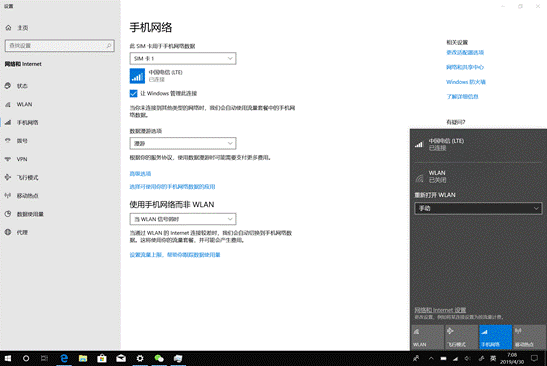Open Task View on the taskbar
Image resolution: width=547 pixels, height=366 pixels.
44,358
